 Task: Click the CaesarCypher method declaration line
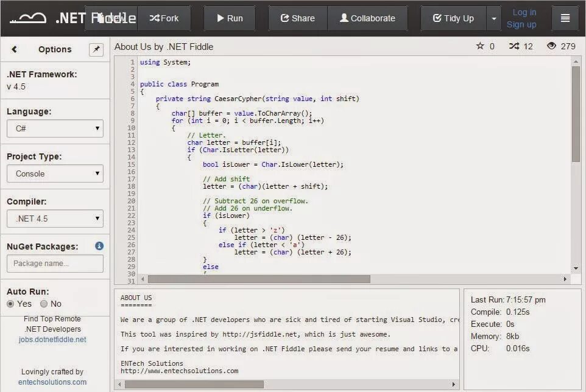pos(258,99)
